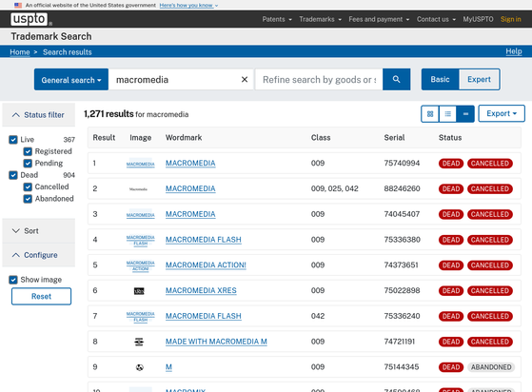Click class text 009, 025, 042

tap(335, 188)
